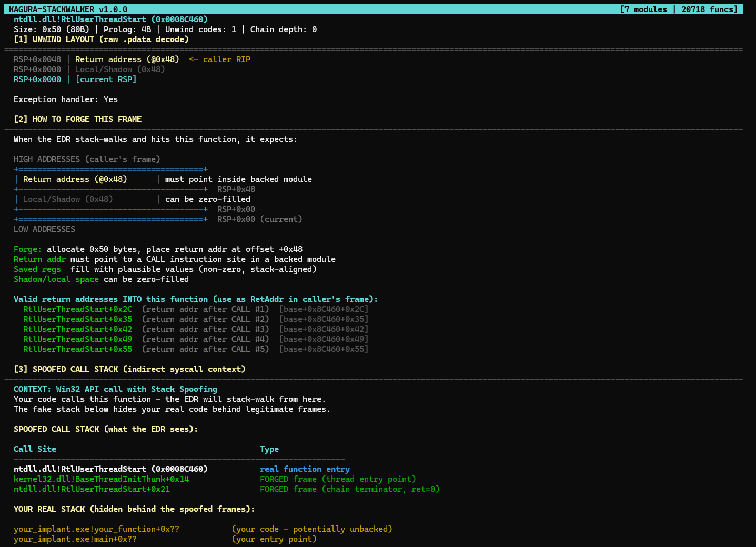Click the base+0x8C460+0x55 offset value
The width and height of the screenshot is (756, 547).
pyautogui.click(x=324, y=349)
